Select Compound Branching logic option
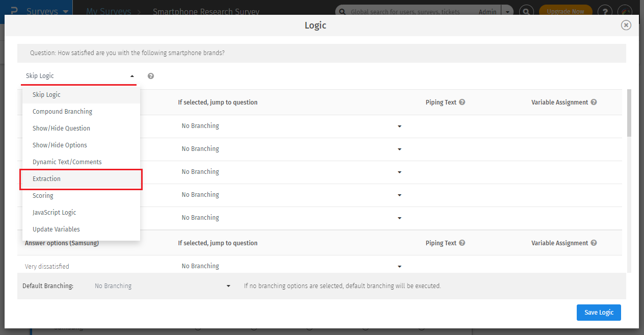The width and height of the screenshot is (644, 335). click(x=62, y=111)
